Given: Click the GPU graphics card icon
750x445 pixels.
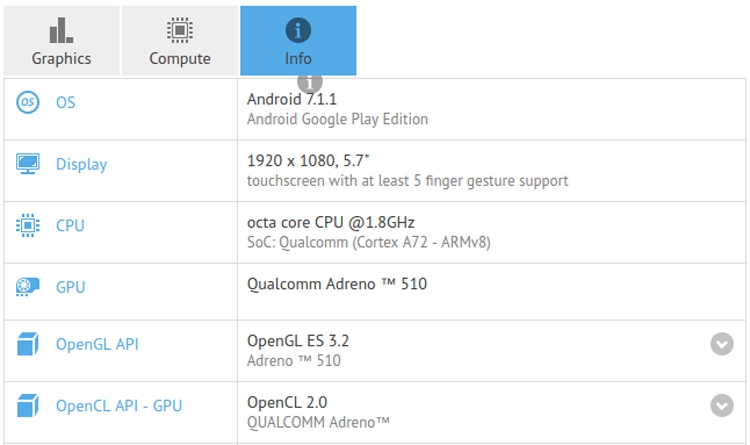Looking at the screenshot, I should (28, 287).
